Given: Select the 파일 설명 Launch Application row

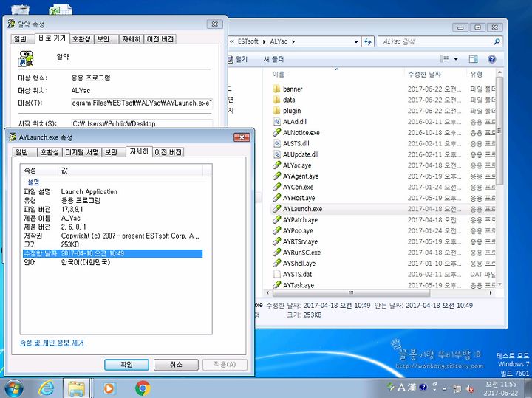Looking at the screenshot, I should click(x=112, y=191).
